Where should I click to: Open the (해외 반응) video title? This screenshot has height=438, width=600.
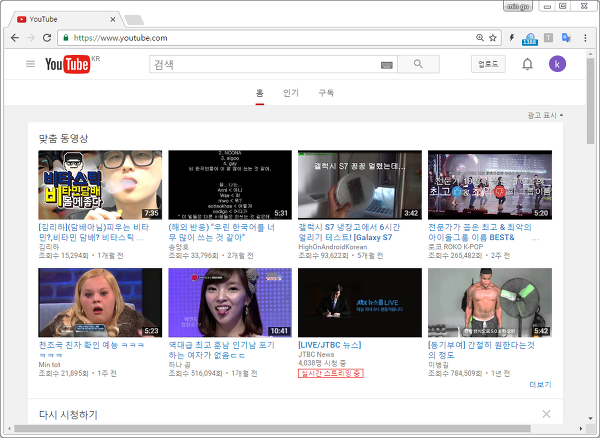tap(222, 232)
